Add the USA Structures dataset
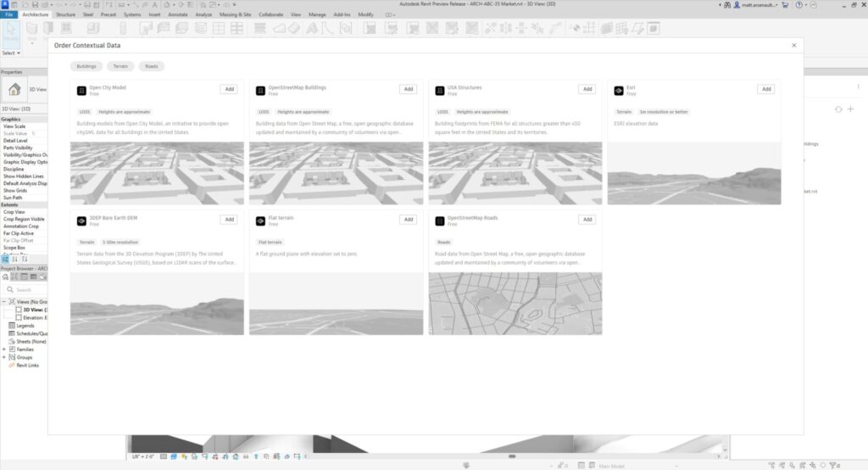Image resolution: width=868 pixels, height=470 pixels. coord(588,89)
